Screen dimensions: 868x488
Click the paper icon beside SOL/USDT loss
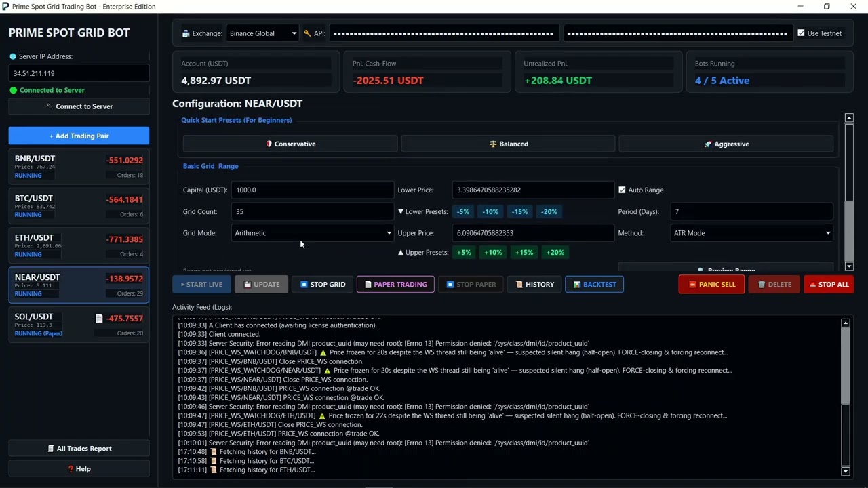[99, 319]
